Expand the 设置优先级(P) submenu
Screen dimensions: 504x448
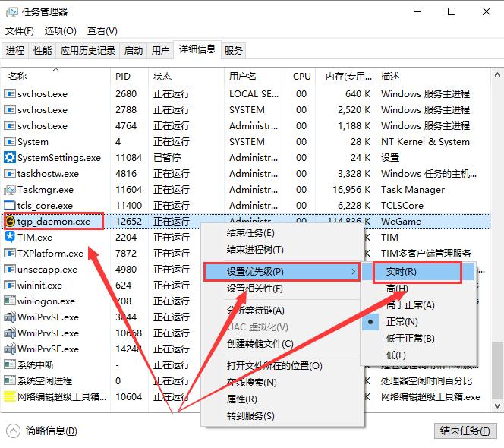(x=280, y=272)
